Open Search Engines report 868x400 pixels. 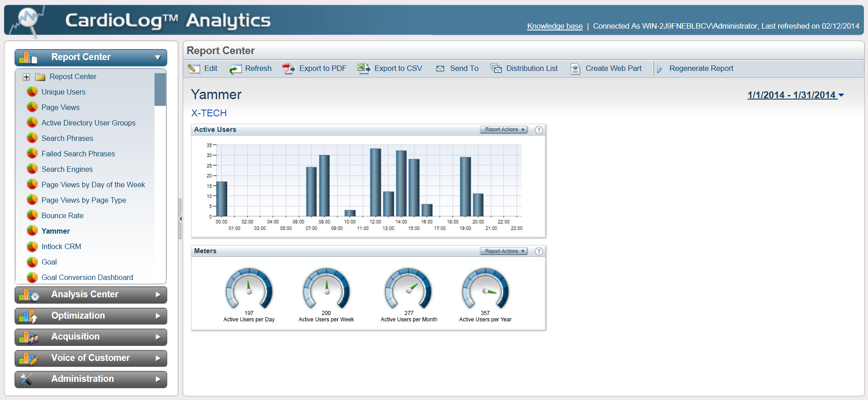(67, 169)
